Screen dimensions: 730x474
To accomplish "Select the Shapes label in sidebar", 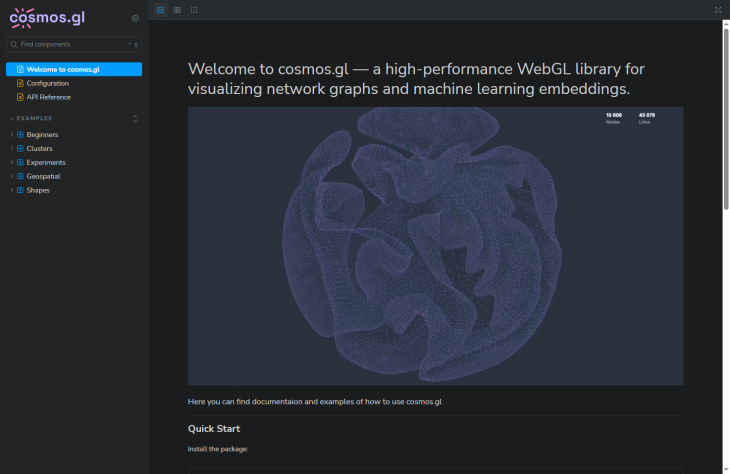I will tap(38, 190).
